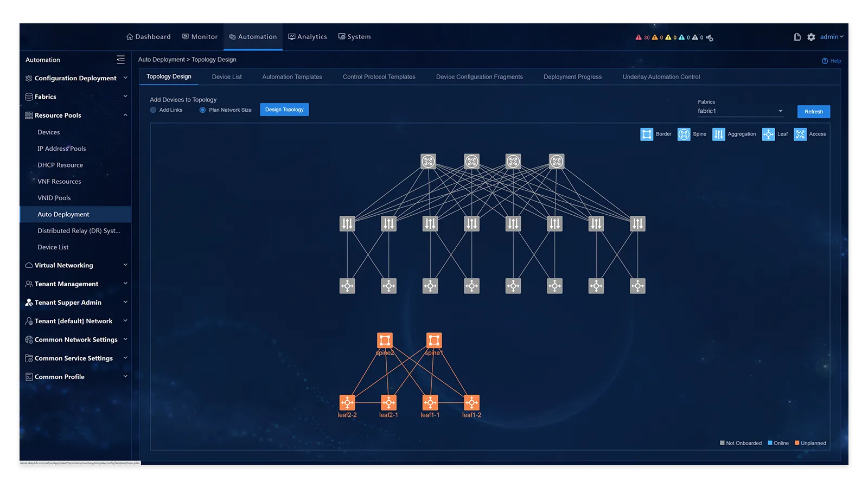Image resolution: width=868 pixels, height=488 pixels.
Task: Click the Fabrics sidebar database icon
Action: [x=29, y=97]
